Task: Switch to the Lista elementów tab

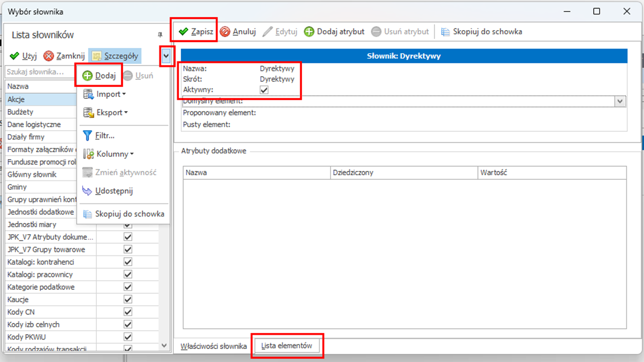Action: [x=287, y=346]
